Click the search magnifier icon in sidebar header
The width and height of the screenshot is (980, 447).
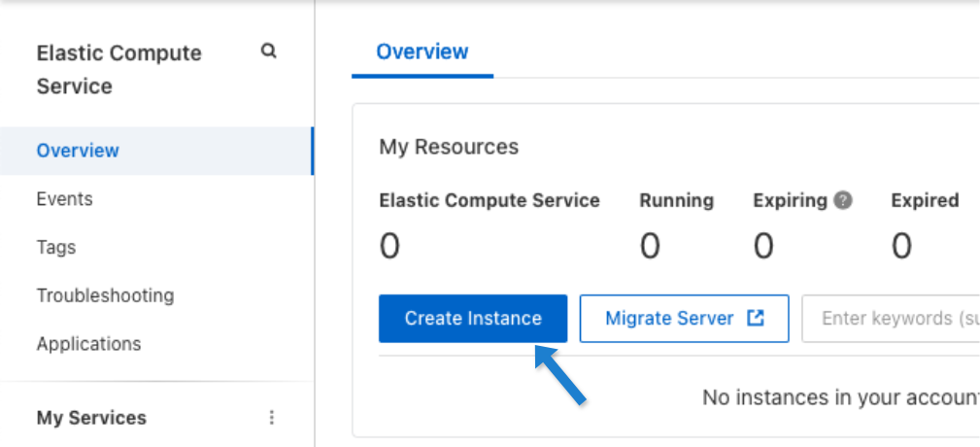(269, 52)
